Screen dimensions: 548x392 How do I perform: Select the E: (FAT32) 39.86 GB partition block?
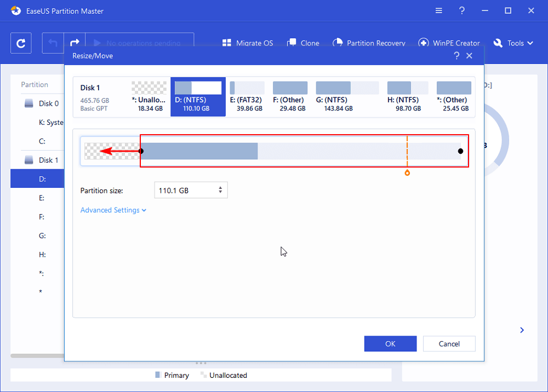(x=247, y=97)
